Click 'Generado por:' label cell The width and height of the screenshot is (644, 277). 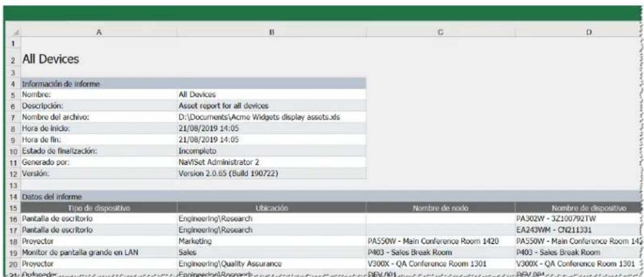tap(98, 163)
